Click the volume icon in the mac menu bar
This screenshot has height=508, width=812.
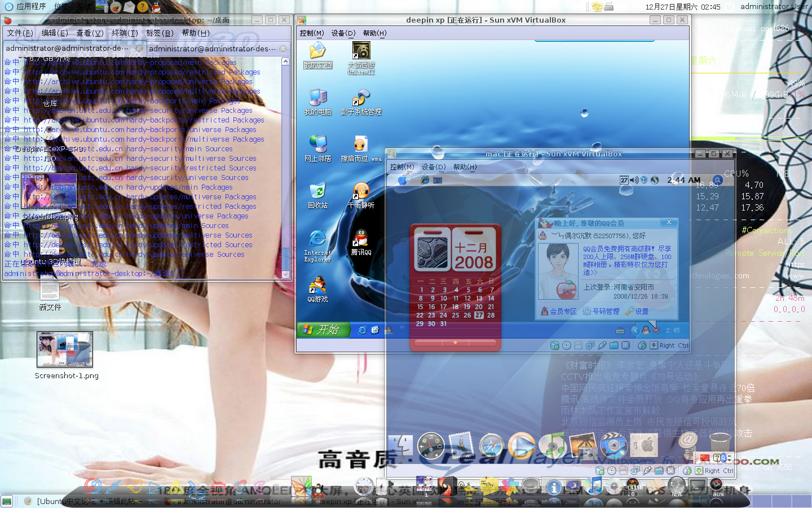click(634, 180)
